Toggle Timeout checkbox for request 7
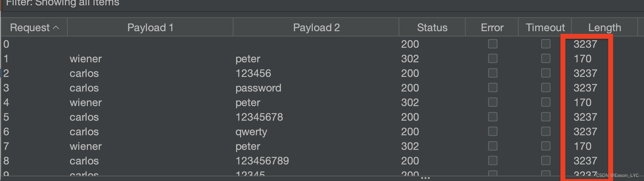Image resolution: width=644 pixels, height=181 pixels. 546,146
